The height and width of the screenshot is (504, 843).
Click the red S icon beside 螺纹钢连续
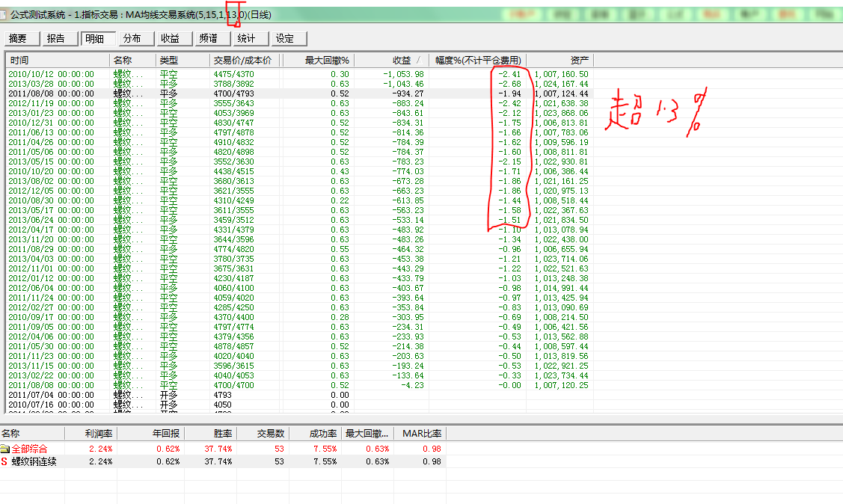tap(4, 461)
